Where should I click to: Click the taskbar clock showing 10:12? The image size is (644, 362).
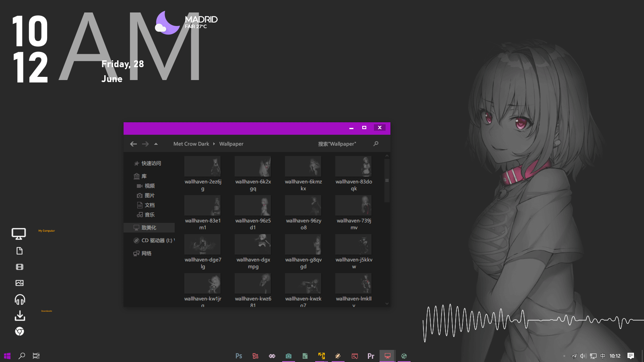point(615,356)
